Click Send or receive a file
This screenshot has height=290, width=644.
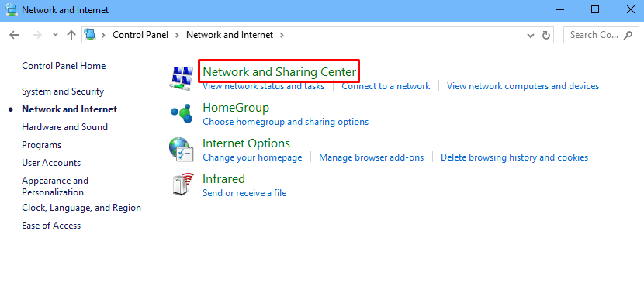[x=244, y=193]
